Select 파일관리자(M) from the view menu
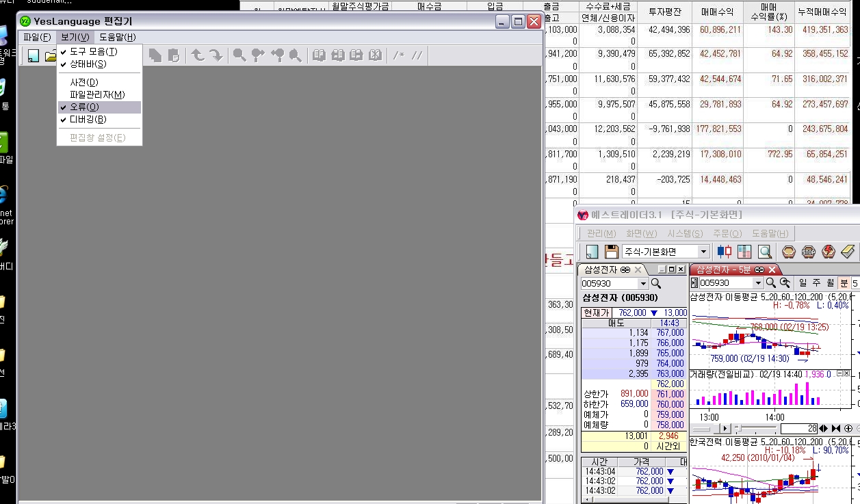 point(97,94)
